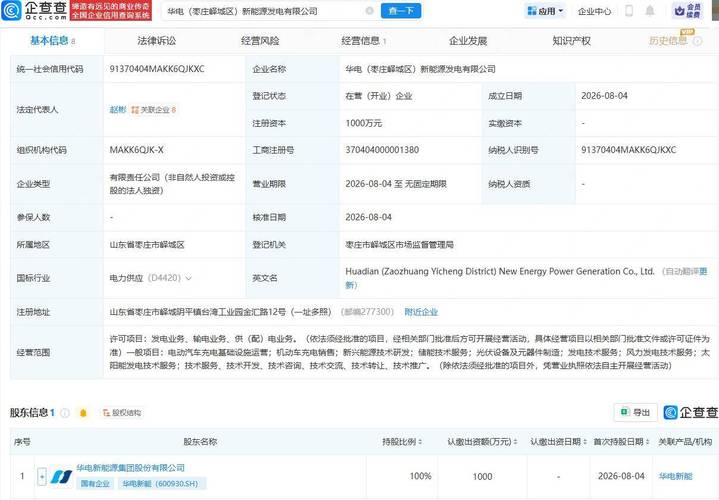The height and width of the screenshot is (500, 719).
Task: Click the Huadian company logo thumbnail
Action: pyautogui.click(x=61, y=477)
